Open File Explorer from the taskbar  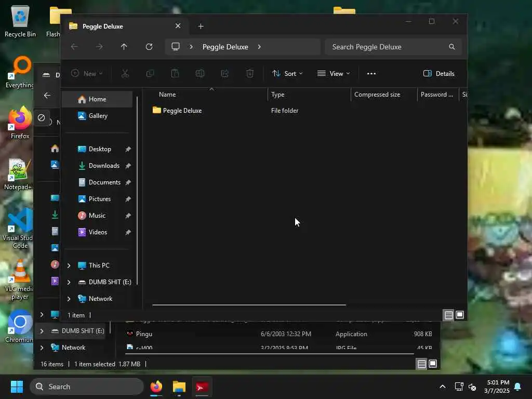179,387
